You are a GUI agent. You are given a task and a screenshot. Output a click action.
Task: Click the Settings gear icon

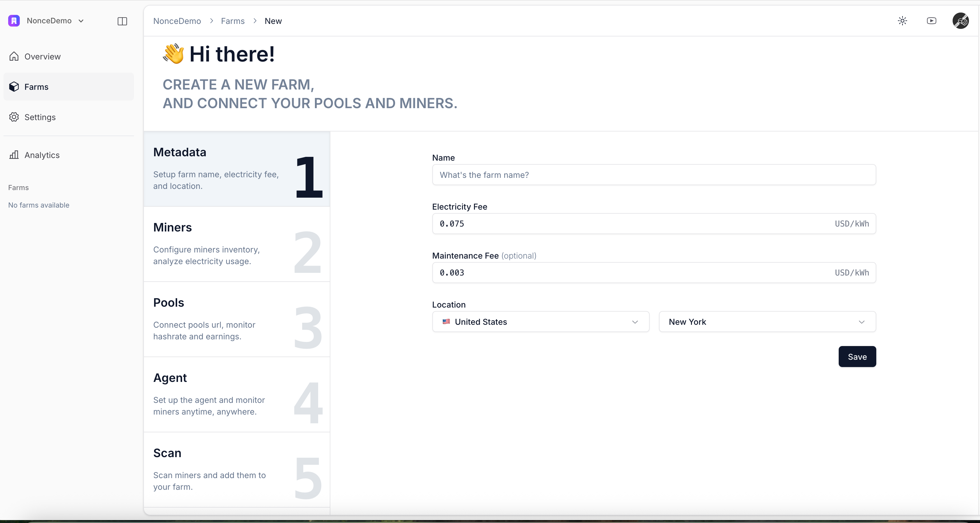[14, 117]
